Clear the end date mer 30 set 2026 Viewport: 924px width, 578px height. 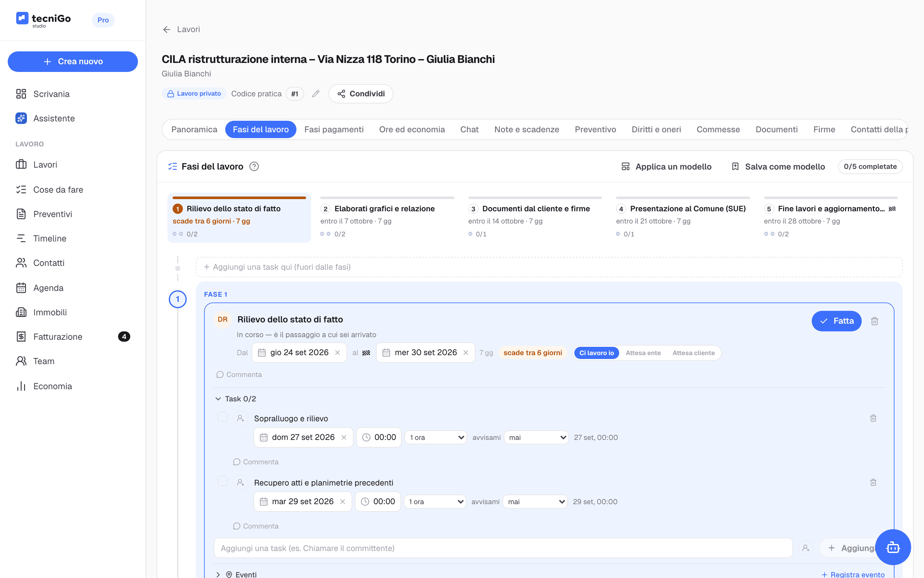click(466, 353)
